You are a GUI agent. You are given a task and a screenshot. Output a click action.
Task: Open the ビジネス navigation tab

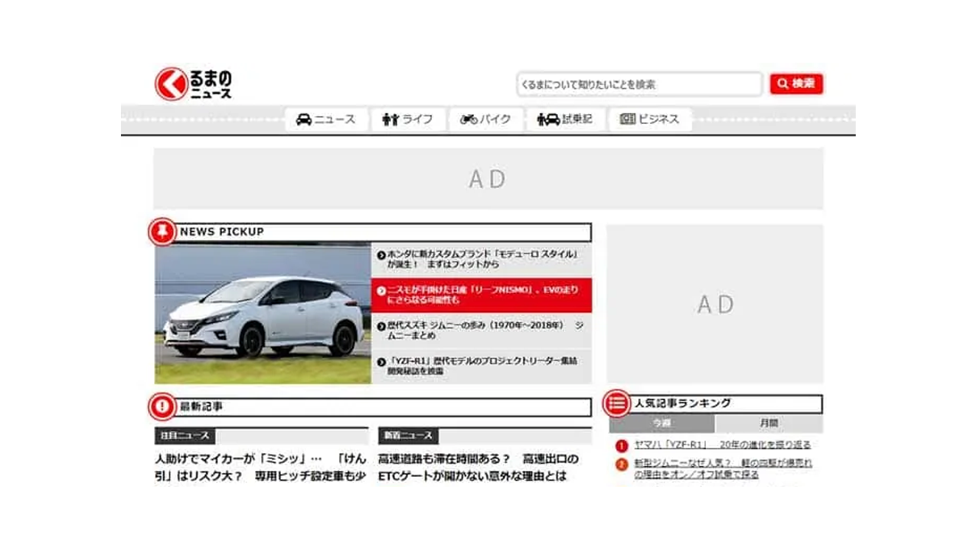(650, 119)
